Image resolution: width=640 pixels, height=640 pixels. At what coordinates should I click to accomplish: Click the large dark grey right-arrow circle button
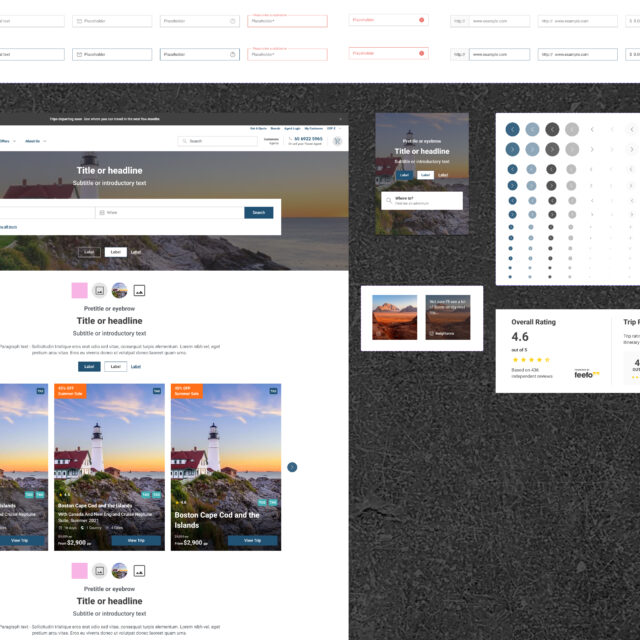click(x=552, y=149)
